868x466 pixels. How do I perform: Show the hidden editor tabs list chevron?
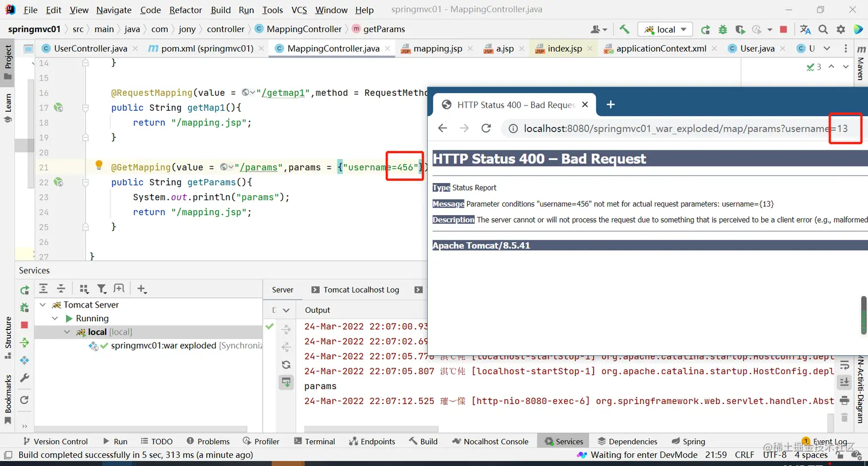pos(827,48)
